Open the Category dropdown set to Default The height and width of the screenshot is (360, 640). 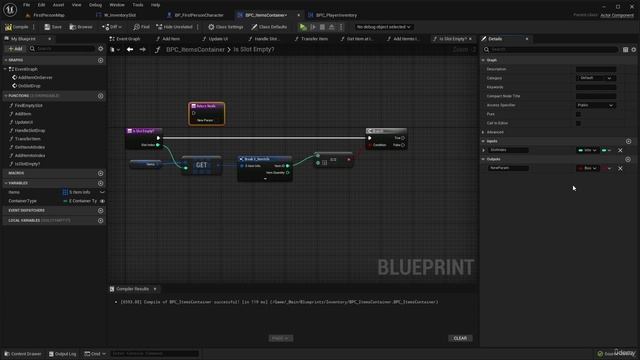point(596,78)
